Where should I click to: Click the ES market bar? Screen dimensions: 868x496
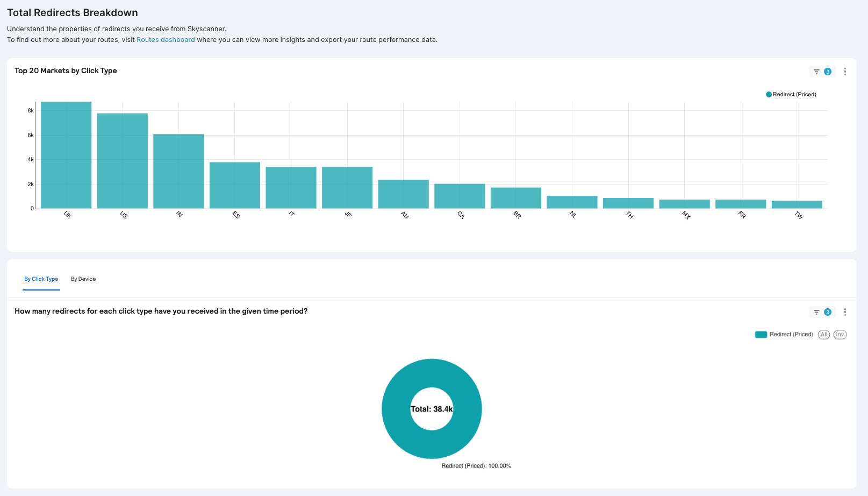pos(235,185)
